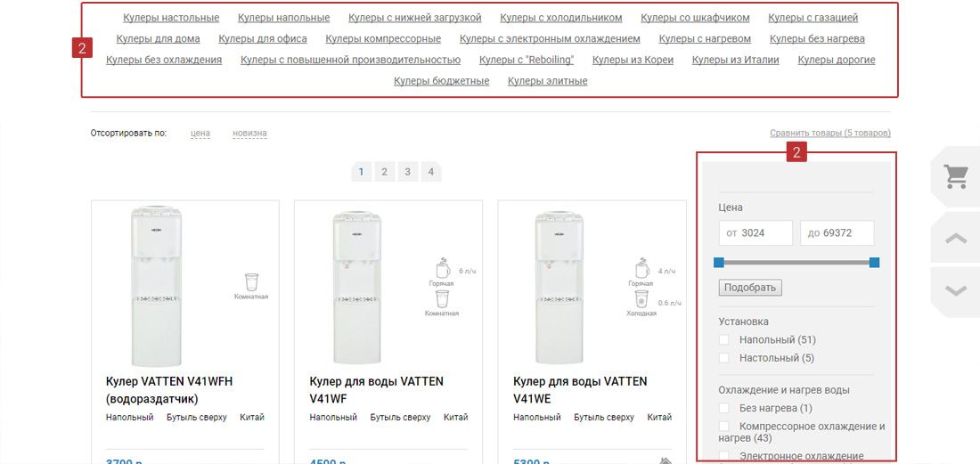980x464 pixels.
Task: Check the Настольный (5) filter
Action: tap(723, 358)
